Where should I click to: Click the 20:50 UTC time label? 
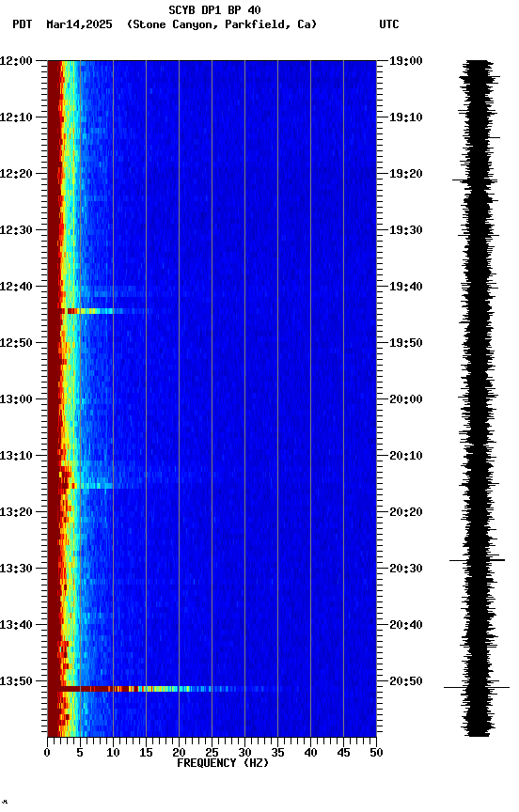click(406, 681)
